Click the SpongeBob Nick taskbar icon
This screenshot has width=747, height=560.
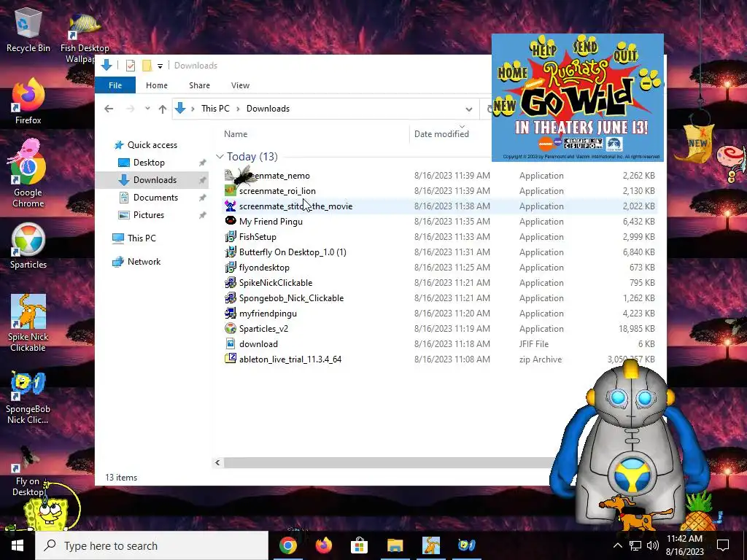[x=466, y=545]
